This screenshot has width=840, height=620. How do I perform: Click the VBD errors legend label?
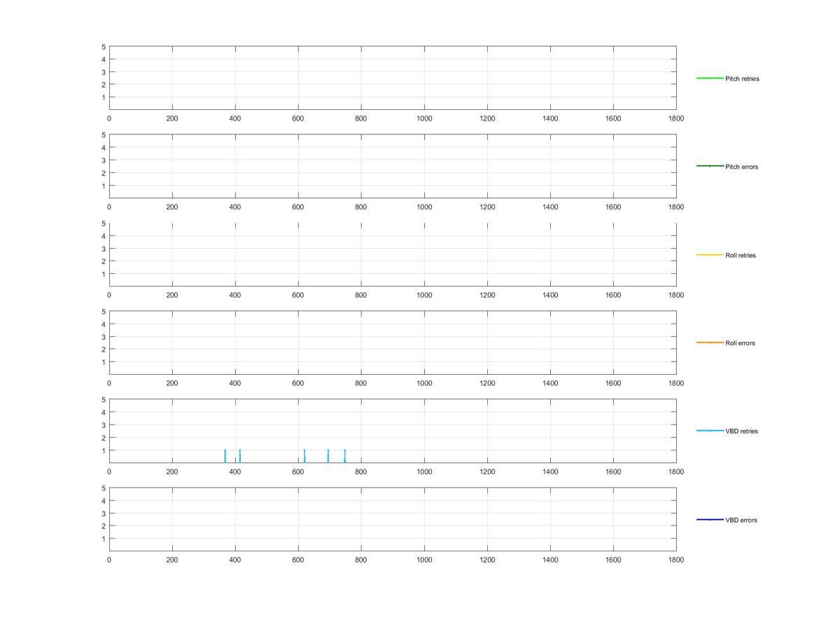(x=741, y=520)
